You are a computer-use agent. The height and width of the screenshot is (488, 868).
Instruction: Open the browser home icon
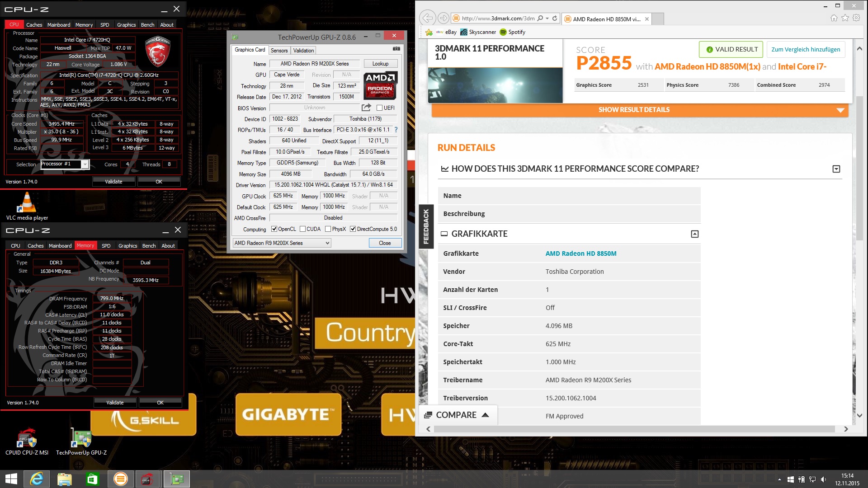[834, 18]
